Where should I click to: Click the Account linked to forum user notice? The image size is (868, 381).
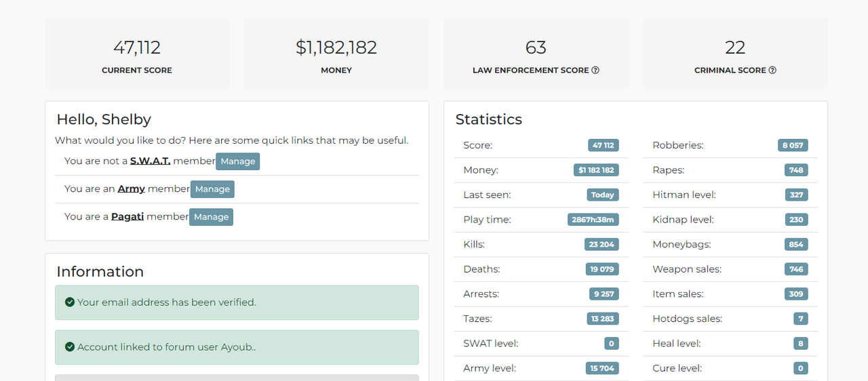(237, 347)
